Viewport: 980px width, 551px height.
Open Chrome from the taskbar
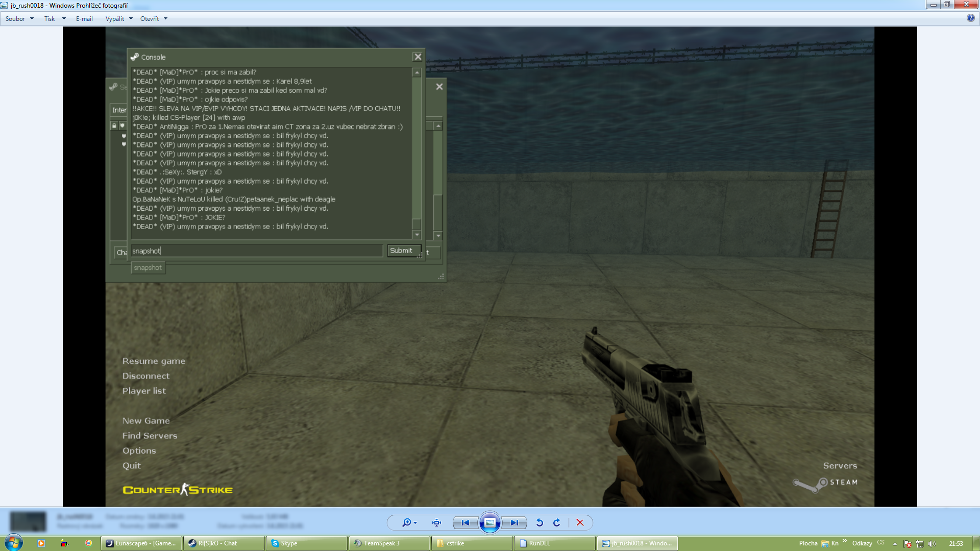[x=88, y=543]
